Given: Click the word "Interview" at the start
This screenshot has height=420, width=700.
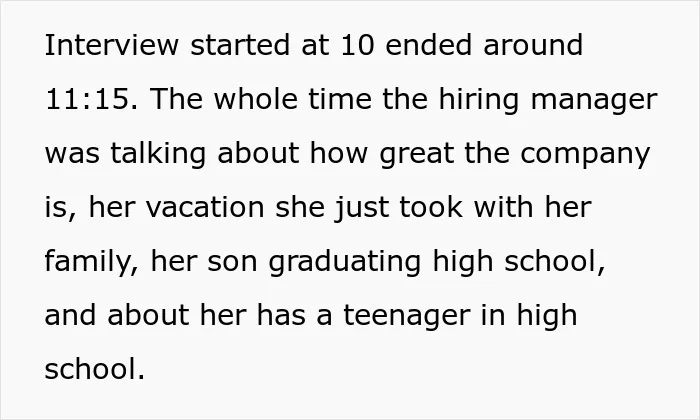Looking at the screenshot, I should pos(112,45).
